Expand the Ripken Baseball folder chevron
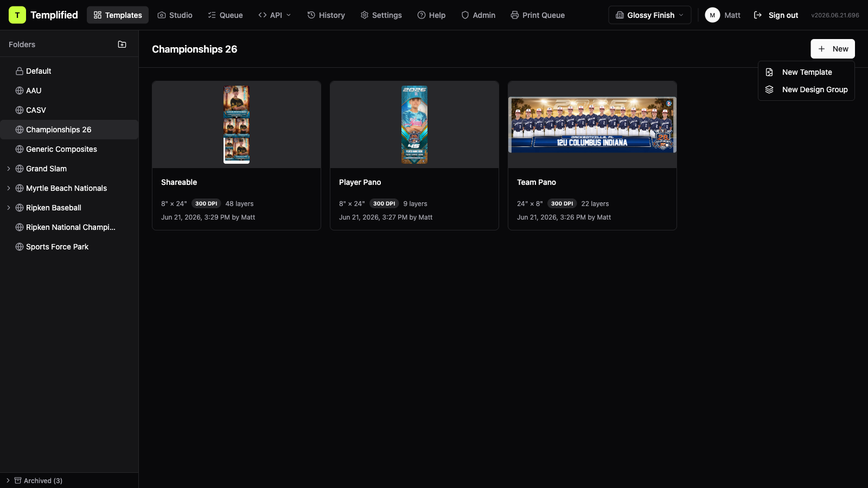868x488 pixels. pyautogui.click(x=8, y=208)
